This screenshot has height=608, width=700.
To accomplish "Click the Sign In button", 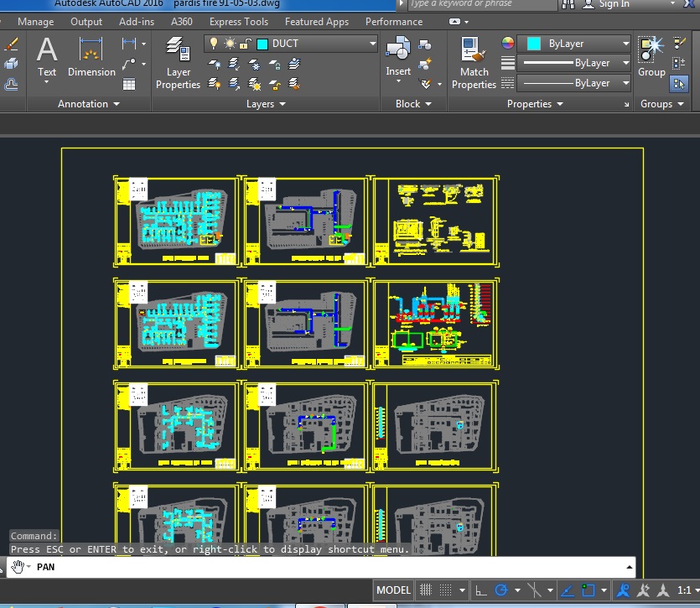I will [x=614, y=4].
